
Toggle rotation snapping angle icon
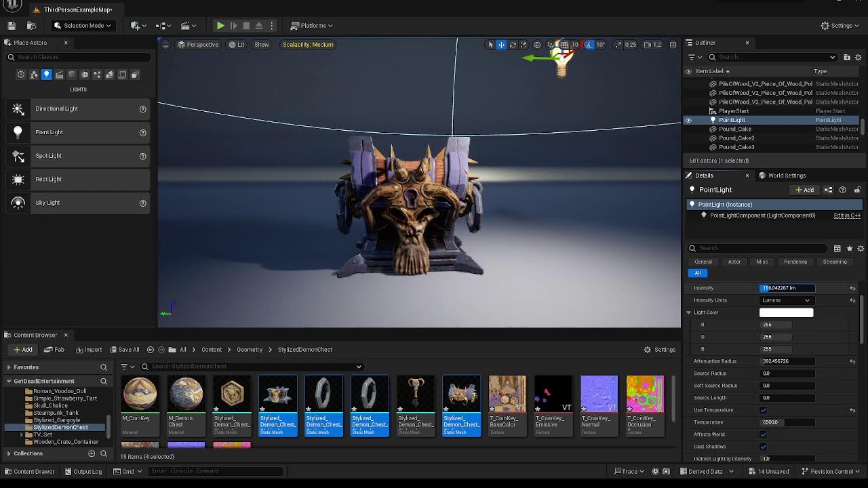589,45
